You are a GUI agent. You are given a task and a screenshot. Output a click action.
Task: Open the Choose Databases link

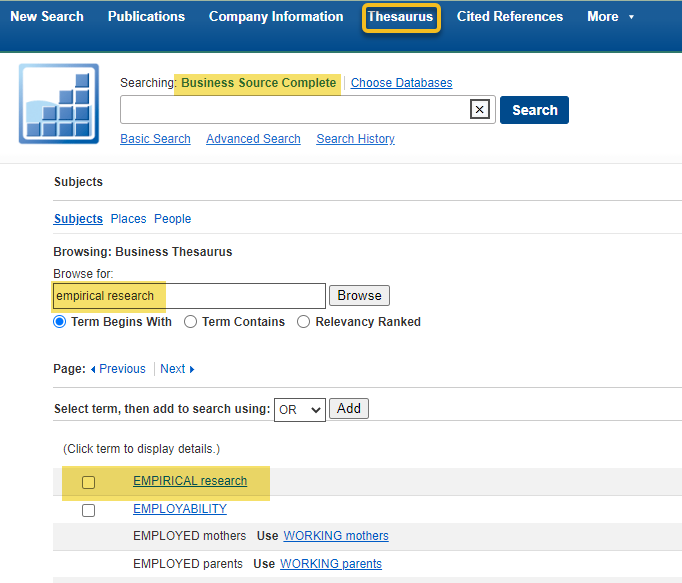coord(401,83)
